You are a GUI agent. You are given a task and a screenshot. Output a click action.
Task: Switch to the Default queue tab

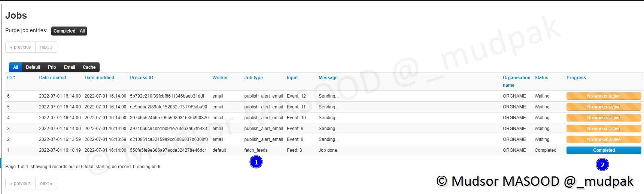[x=33, y=67]
